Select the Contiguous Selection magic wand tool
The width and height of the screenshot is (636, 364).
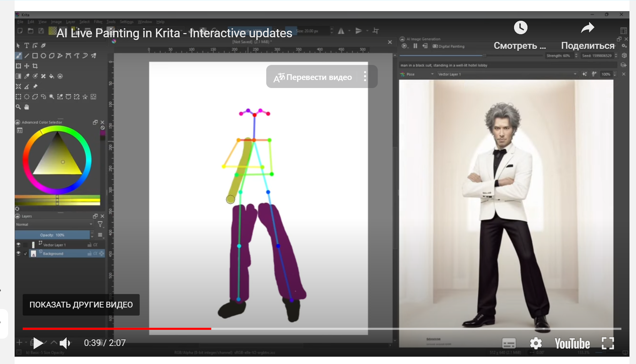[52, 97]
